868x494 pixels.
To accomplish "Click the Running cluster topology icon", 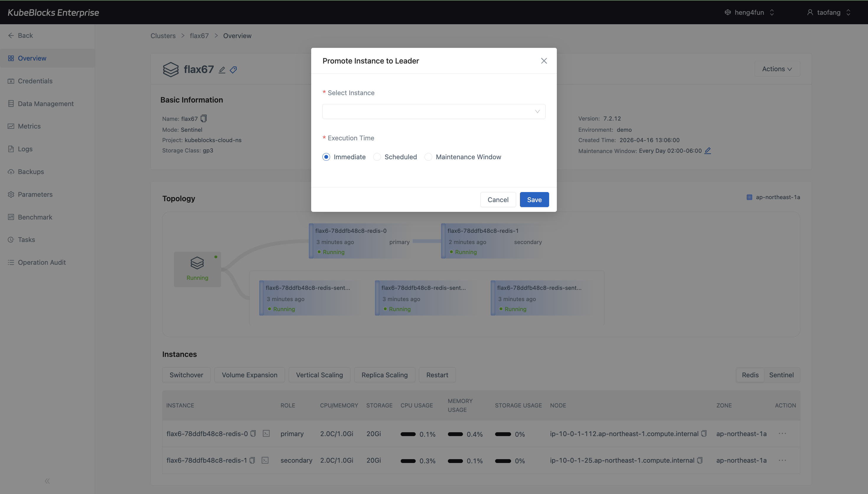I will click(197, 269).
